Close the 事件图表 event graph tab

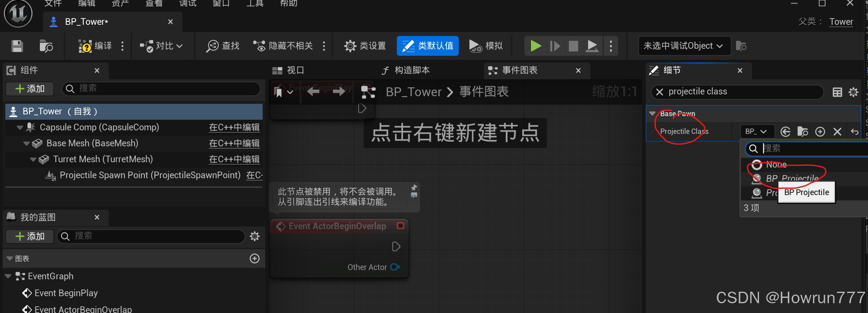578,70
